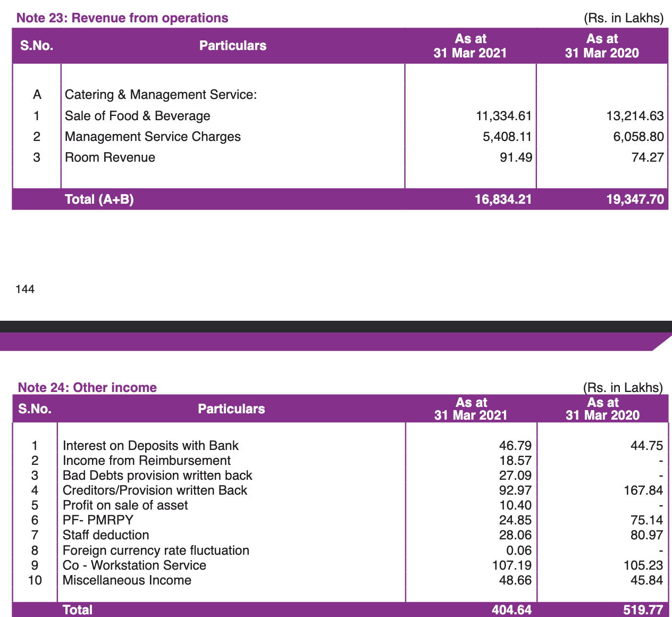This screenshot has width=672, height=617.
Task: Select the 'Miscellaneous Income' row label
Action: pos(127,580)
